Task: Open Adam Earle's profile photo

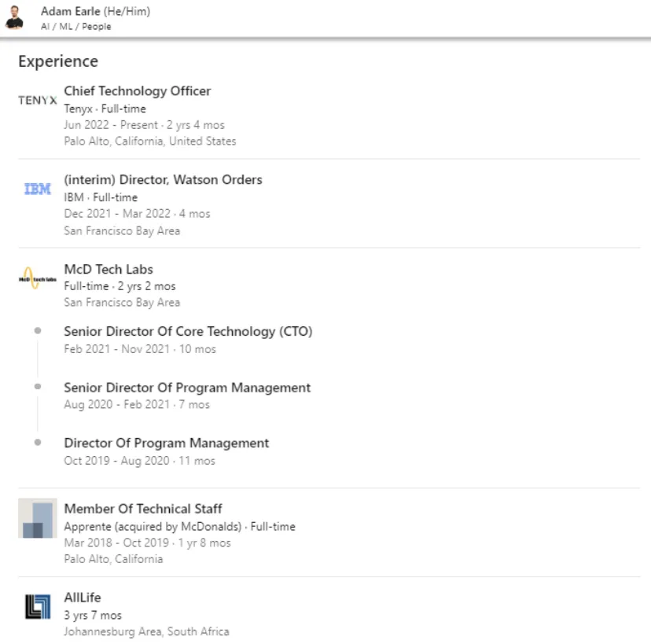Action: (14, 17)
